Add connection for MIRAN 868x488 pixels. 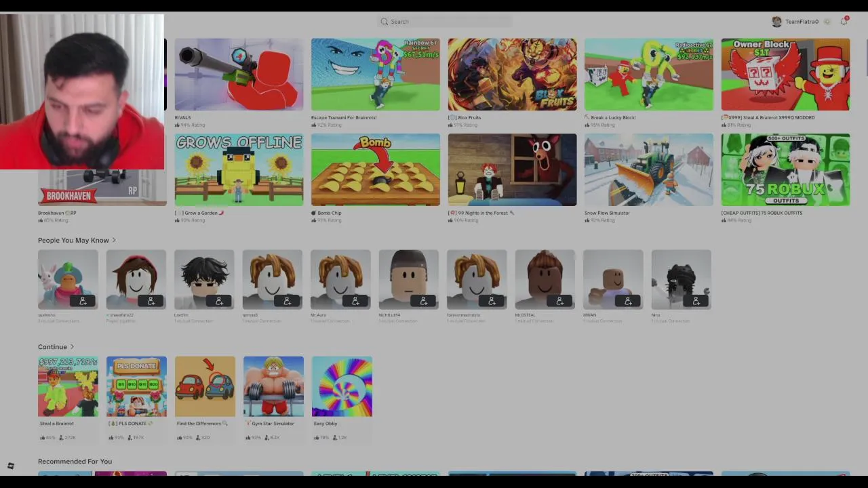point(628,301)
